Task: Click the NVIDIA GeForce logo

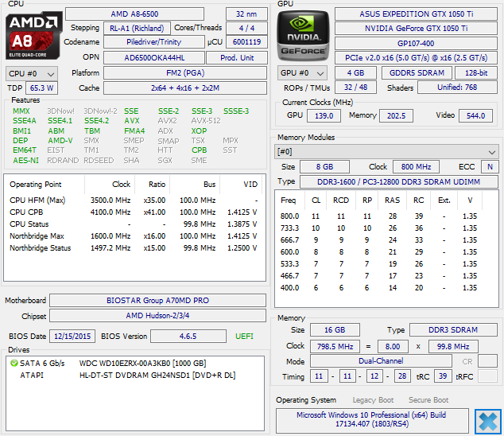Action: 303,36
